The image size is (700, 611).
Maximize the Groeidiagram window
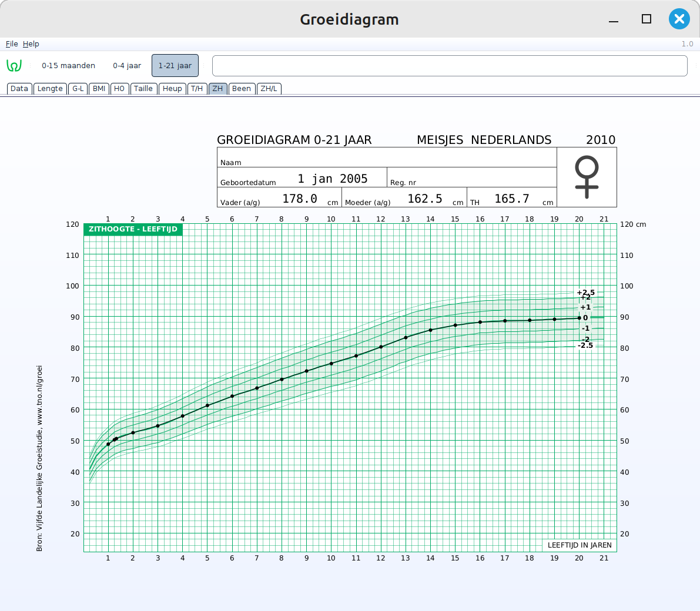tap(647, 19)
